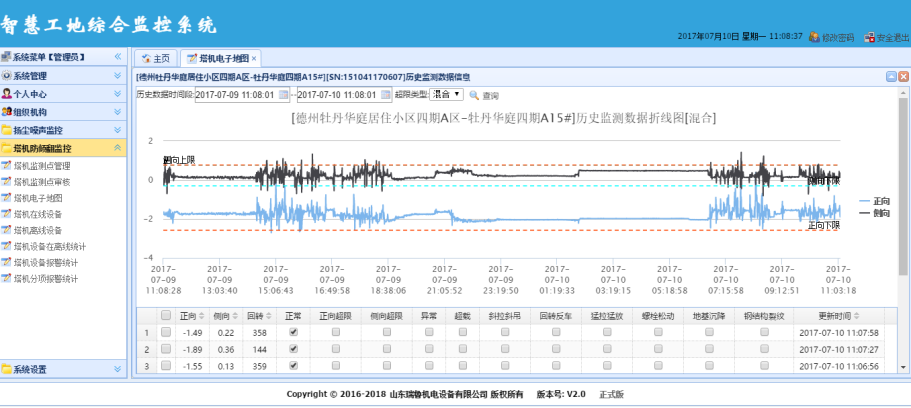
Task: Toggle the 正向 series in chart legend
Action: click(x=873, y=200)
